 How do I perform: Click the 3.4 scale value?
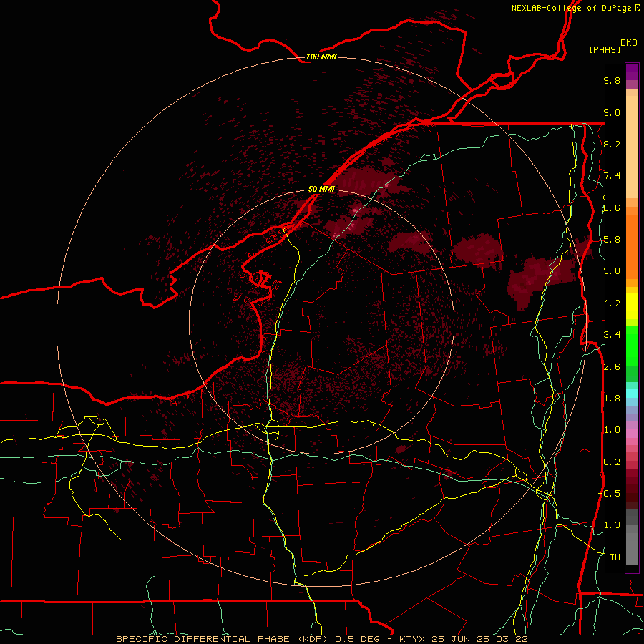click(x=612, y=335)
